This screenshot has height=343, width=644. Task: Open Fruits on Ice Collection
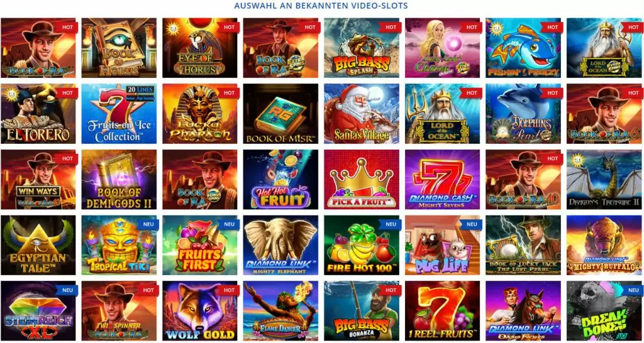119,114
